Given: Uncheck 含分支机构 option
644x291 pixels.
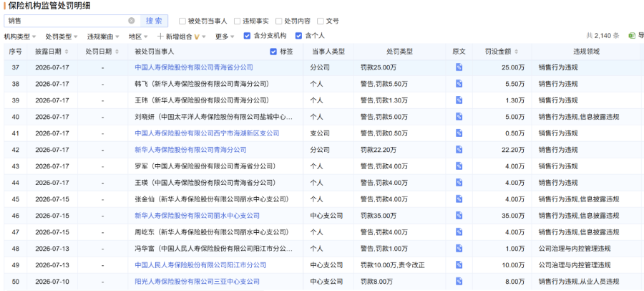Looking at the screenshot, I should click(247, 36).
